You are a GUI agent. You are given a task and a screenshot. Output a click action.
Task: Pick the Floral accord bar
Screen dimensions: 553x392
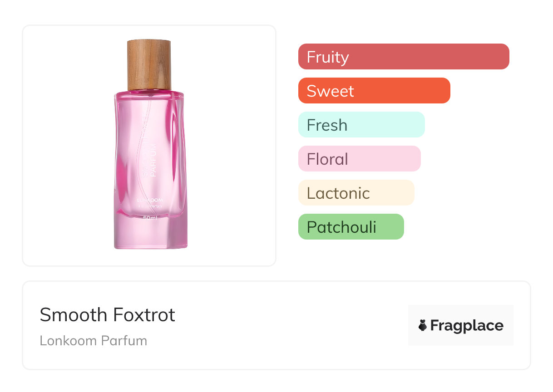pyautogui.click(x=359, y=159)
